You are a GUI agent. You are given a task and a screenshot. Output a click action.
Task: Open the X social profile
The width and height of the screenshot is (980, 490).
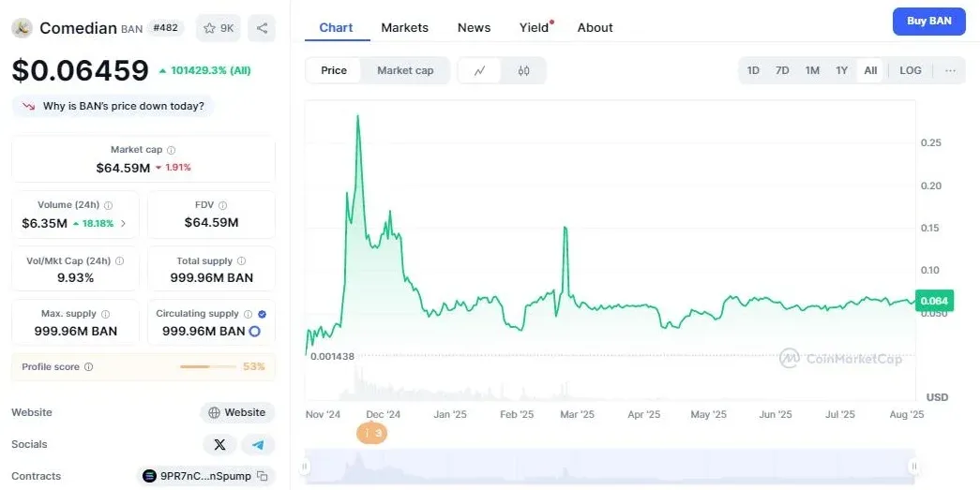[x=220, y=444]
